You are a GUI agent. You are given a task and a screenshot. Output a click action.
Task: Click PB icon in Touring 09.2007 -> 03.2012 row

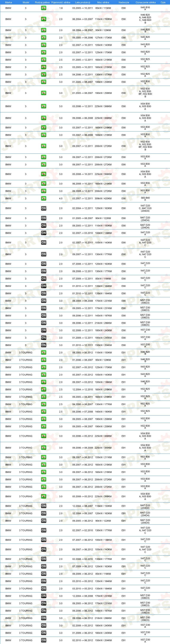click(x=43, y=382)
